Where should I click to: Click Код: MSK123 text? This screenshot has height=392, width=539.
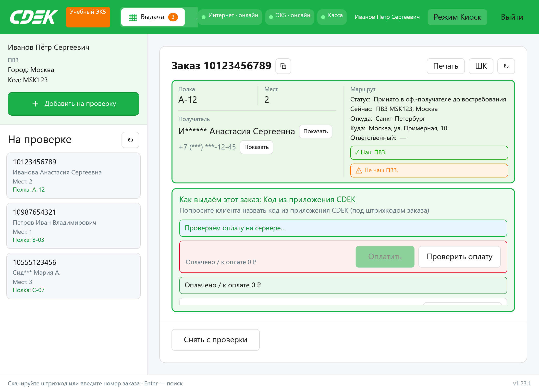[x=28, y=80]
